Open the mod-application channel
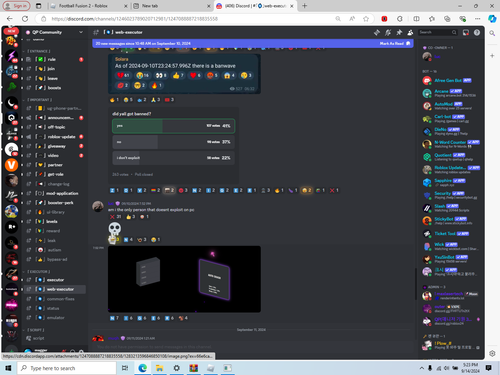The width and height of the screenshot is (500, 375). 54,193
